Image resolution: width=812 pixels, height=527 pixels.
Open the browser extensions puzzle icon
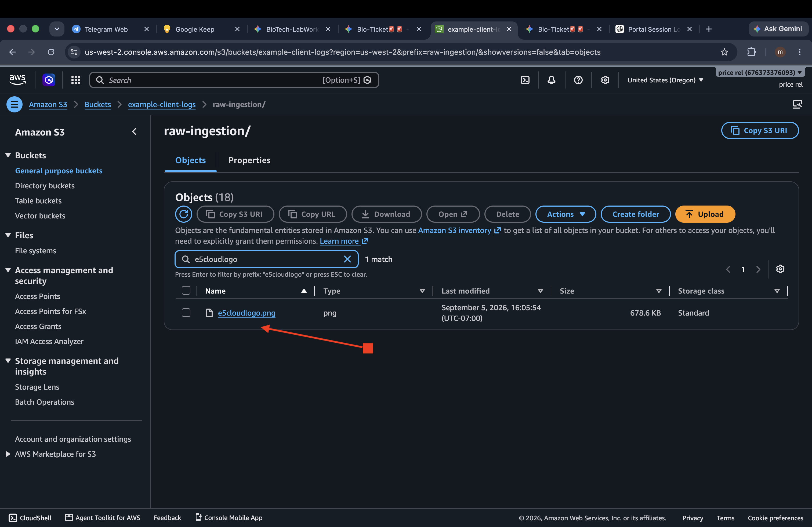751,52
